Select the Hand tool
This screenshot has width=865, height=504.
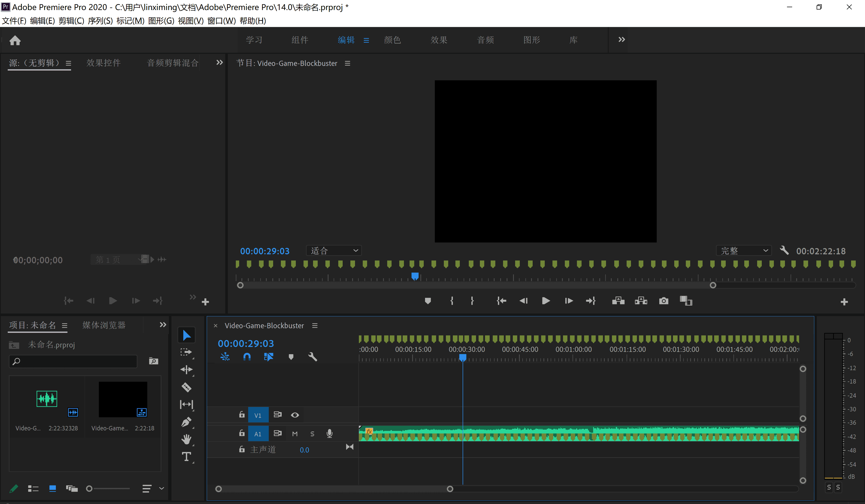pyautogui.click(x=186, y=439)
